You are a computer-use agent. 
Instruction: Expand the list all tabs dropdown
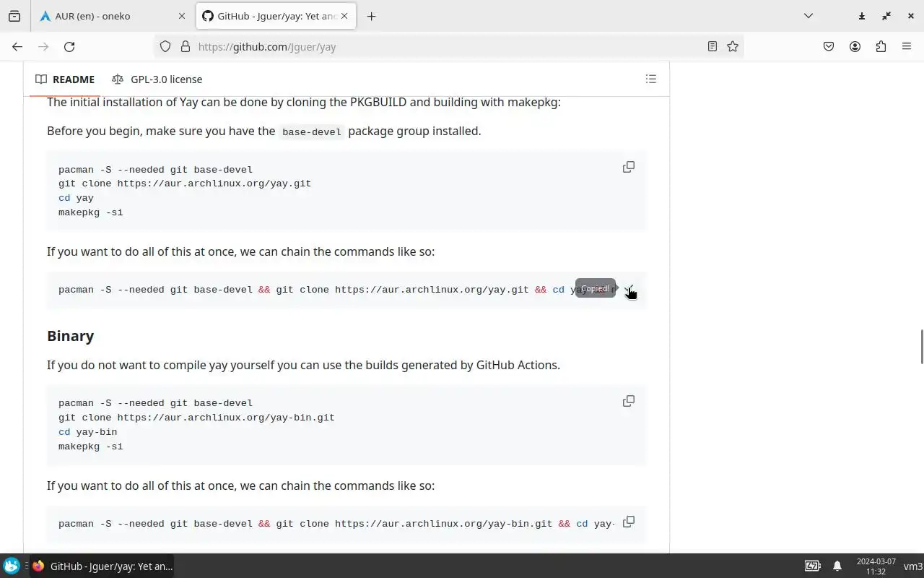(808, 16)
